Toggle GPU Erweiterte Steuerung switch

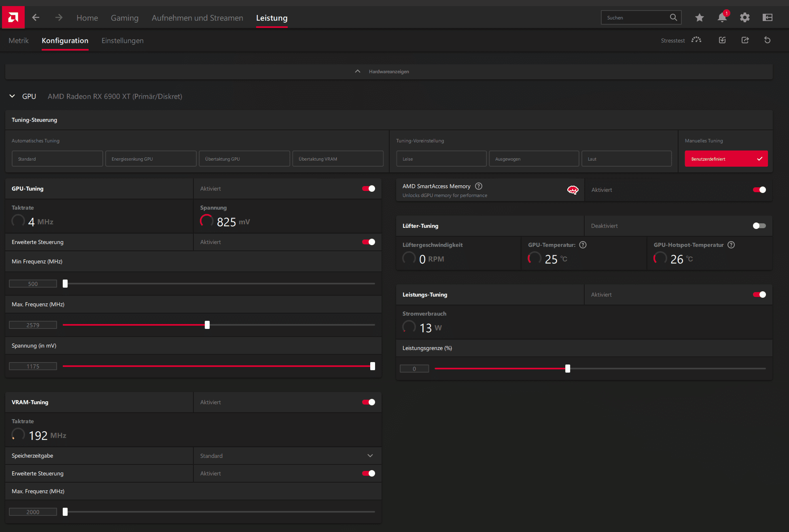click(x=369, y=242)
